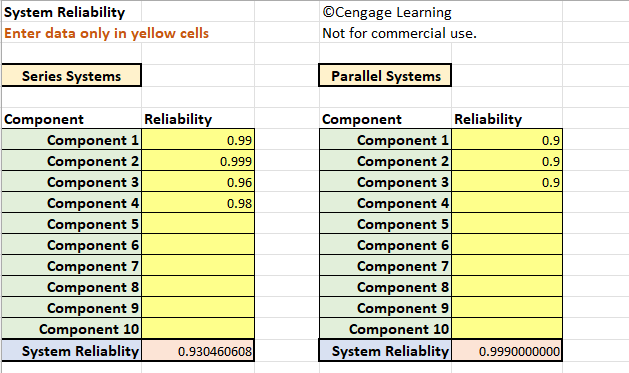The width and height of the screenshot is (629, 373).
Task: Select Series Component column header
Action: click(x=71, y=119)
